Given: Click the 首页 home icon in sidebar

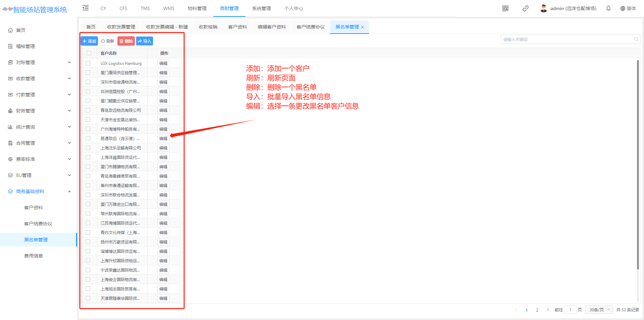Looking at the screenshot, I should pos(10,30).
